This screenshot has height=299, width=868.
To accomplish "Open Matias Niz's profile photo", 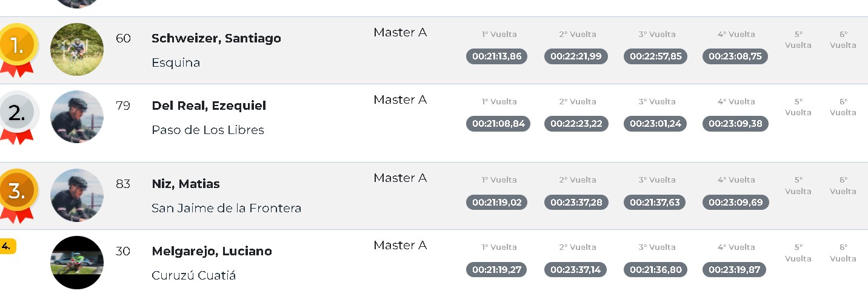I will 77,195.
